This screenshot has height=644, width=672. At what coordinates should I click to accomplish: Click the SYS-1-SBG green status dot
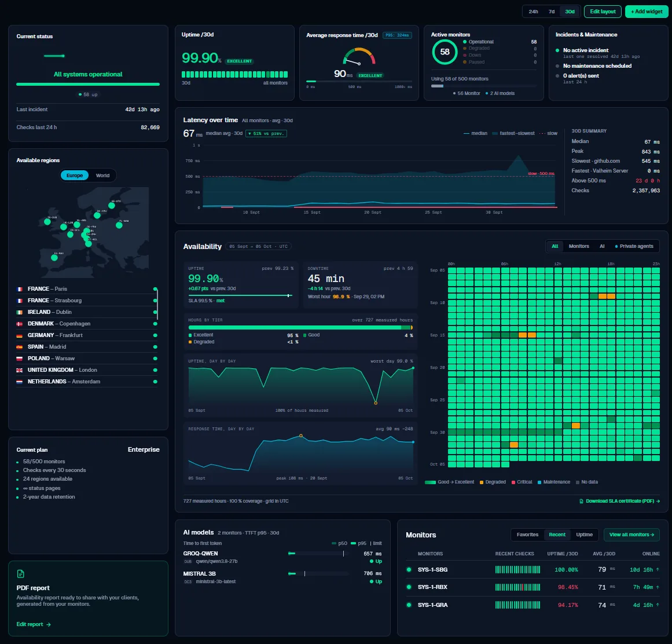[409, 569]
